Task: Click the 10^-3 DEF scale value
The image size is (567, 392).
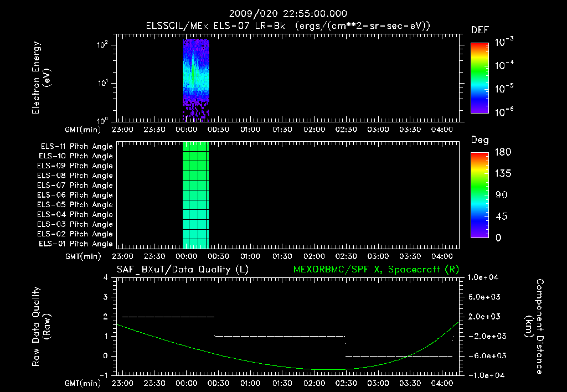Action: coord(504,42)
